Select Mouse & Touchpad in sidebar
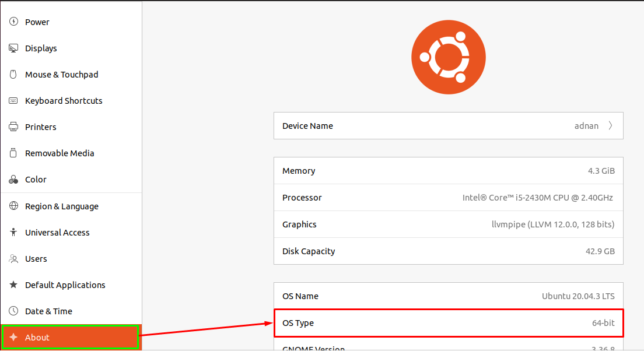The image size is (644, 351). click(x=71, y=74)
